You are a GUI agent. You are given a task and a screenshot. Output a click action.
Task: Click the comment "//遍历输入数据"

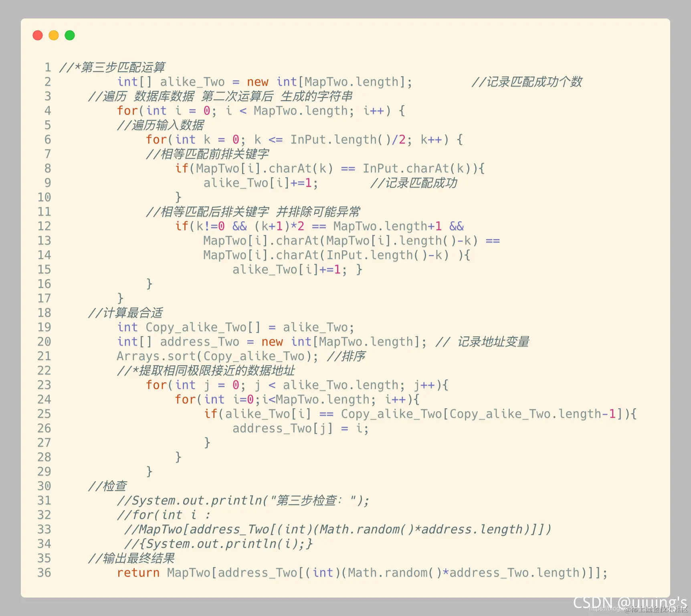pyautogui.click(x=160, y=125)
